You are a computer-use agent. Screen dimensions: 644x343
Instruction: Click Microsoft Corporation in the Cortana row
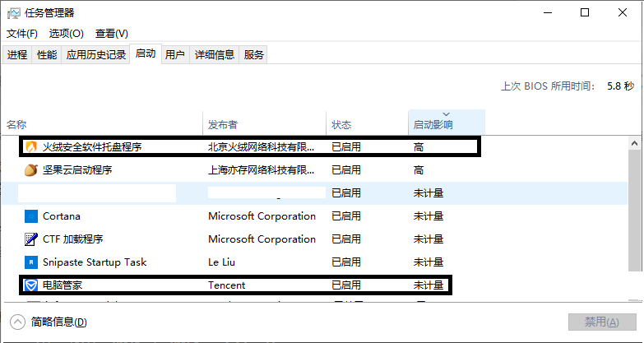click(x=262, y=216)
